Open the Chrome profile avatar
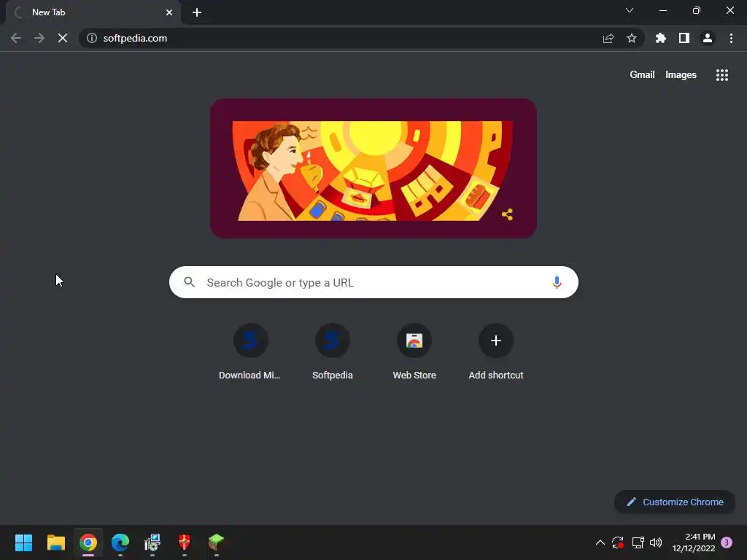Screen dimensions: 747x560 [x=708, y=38]
